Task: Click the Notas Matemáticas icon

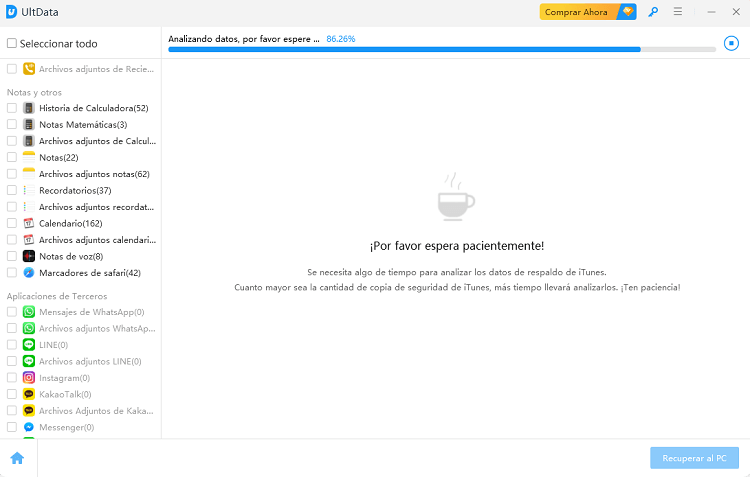Action: coord(29,124)
